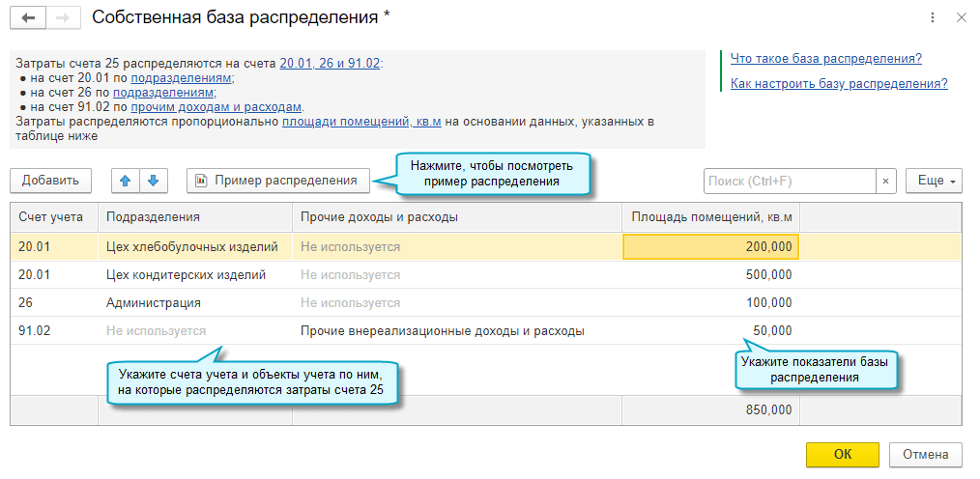Click the back navigation arrow
980x479 pixels.
pyautogui.click(x=28, y=17)
